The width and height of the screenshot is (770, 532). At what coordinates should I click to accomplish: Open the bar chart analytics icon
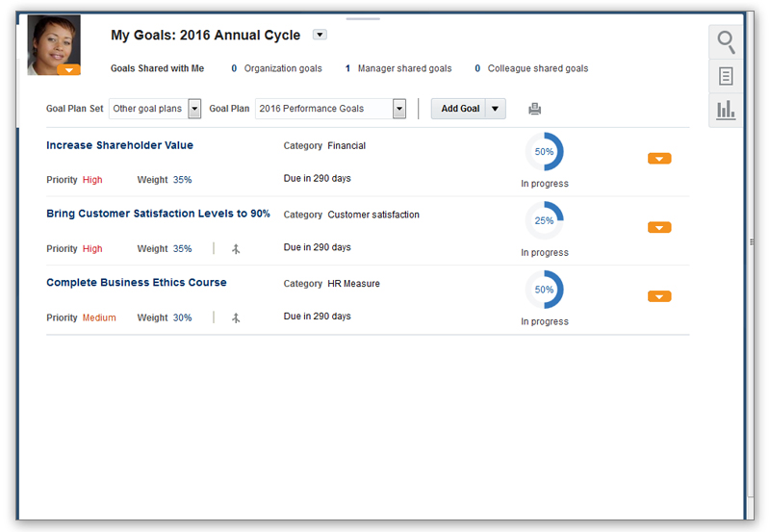[x=726, y=110]
